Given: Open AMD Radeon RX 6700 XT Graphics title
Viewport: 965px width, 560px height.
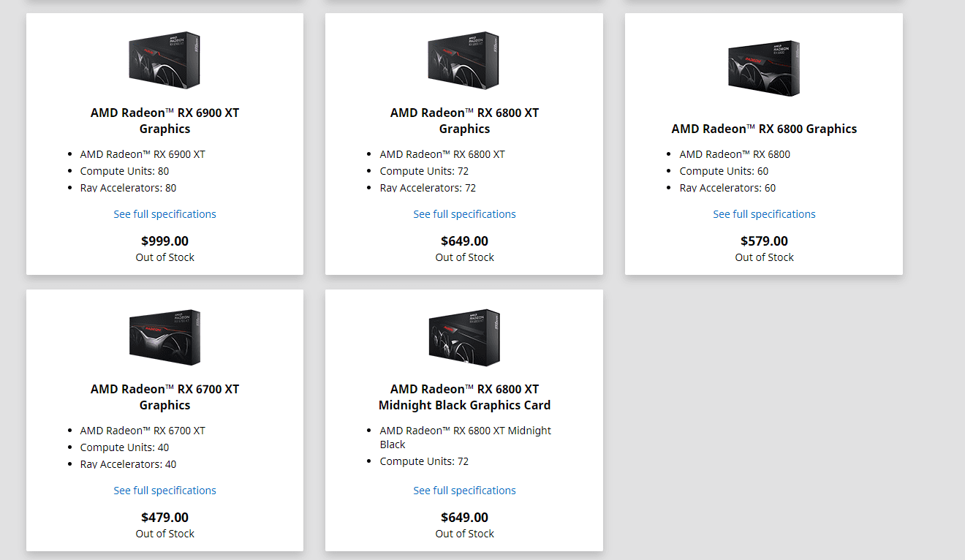Looking at the screenshot, I should pos(164,397).
